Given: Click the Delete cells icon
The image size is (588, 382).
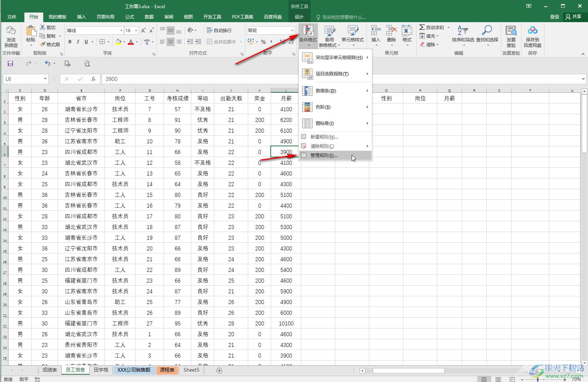Looking at the screenshot, I should tap(392, 31).
